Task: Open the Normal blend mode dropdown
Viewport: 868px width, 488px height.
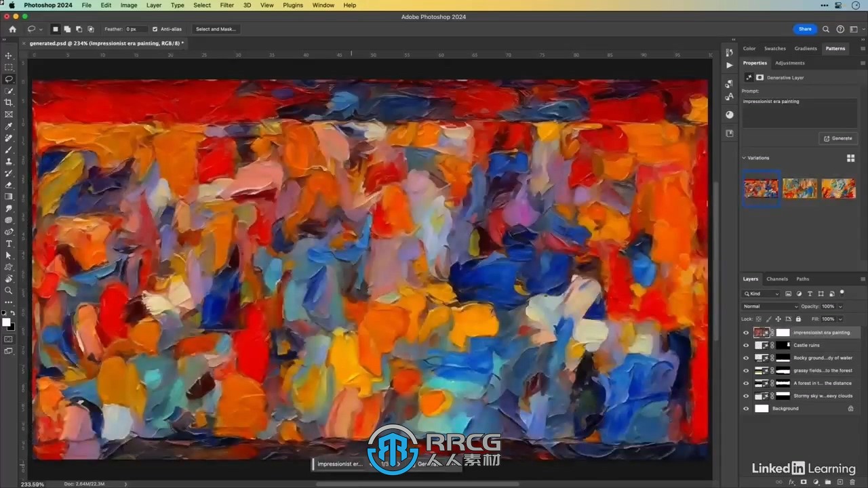Action: (x=771, y=306)
